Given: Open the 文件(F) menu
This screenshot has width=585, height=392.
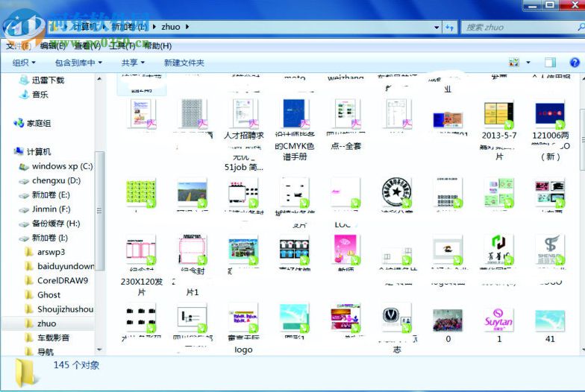Looking at the screenshot, I should (x=18, y=46).
